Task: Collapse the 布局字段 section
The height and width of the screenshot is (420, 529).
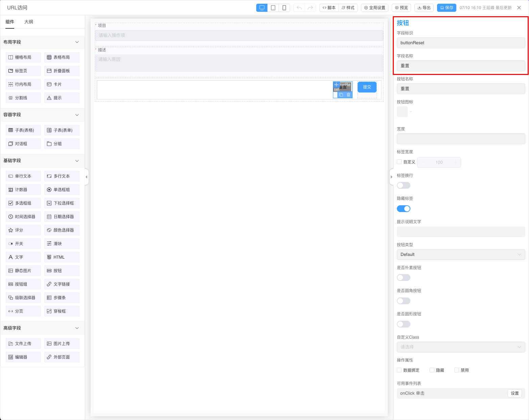Action: point(77,42)
